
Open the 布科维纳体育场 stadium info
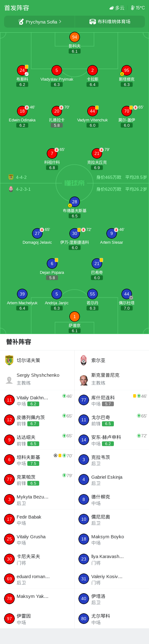click(x=110, y=22)
